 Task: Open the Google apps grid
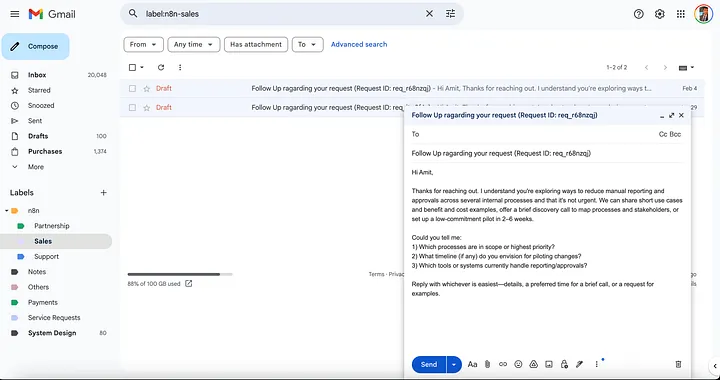pos(681,14)
